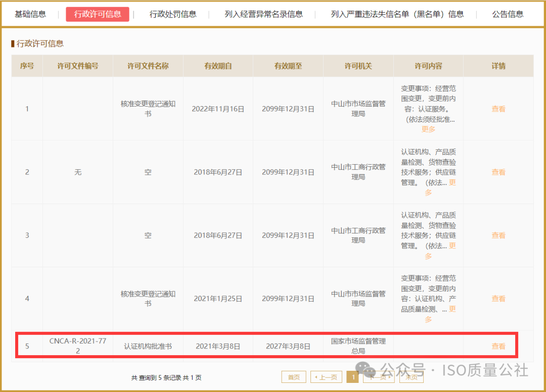Click the 序号 column header
546x392 pixels.
pyautogui.click(x=27, y=66)
